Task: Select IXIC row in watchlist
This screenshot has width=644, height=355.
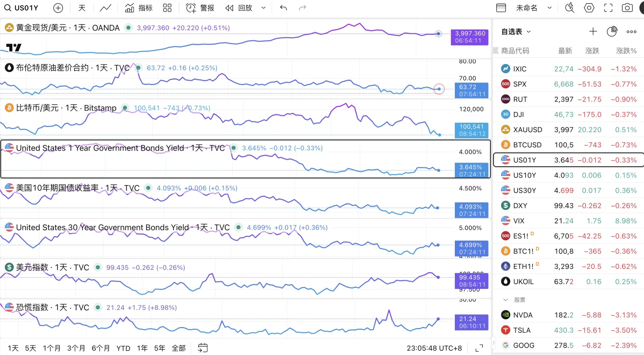Action: [x=568, y=69]
